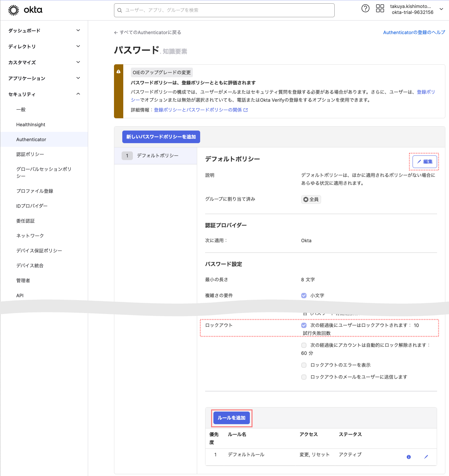Screen dimensions: 449x476
Task: Select the デフォルトポリシー tab
Action: (x=156, y=155)
